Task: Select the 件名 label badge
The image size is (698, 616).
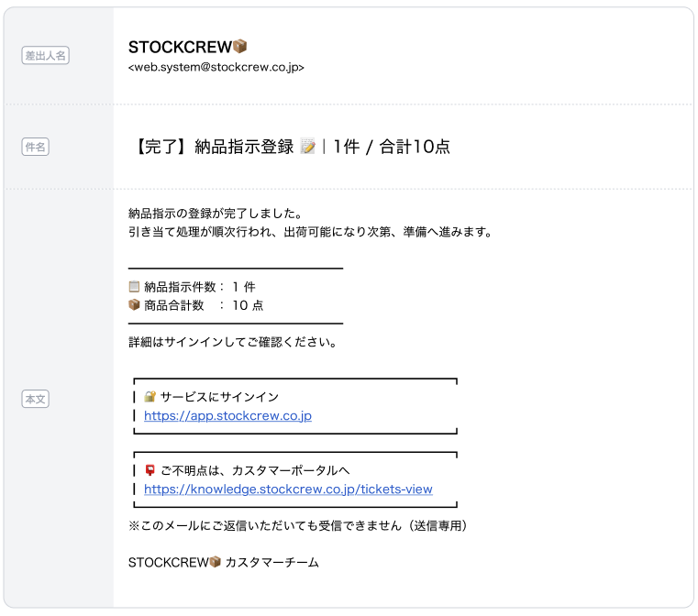Action: (x=35, y=147)
